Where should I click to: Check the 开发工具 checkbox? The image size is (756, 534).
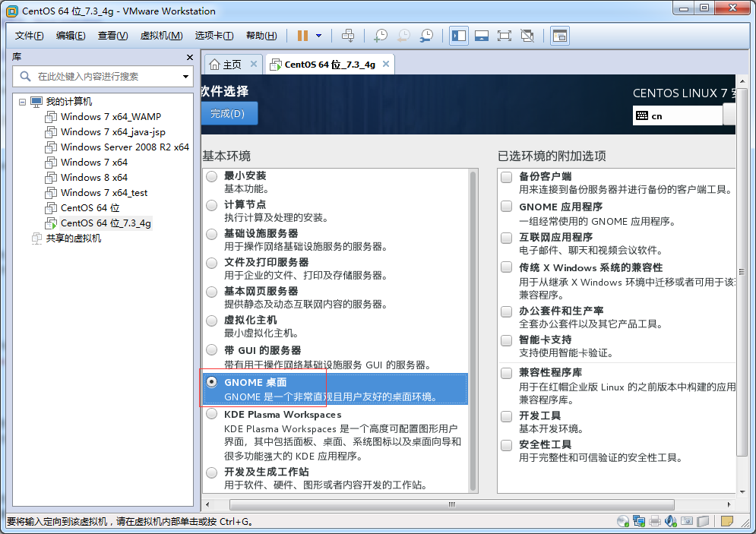coord(506,416)
